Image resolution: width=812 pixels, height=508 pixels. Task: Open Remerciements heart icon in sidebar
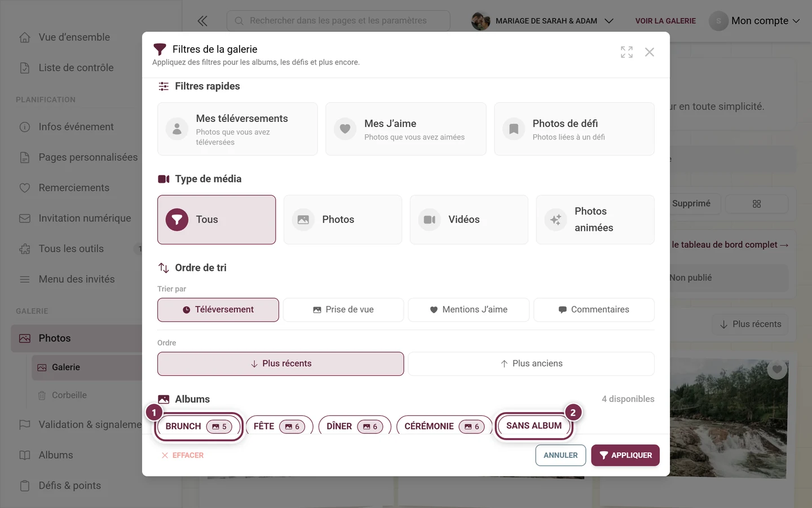[25, 187]
